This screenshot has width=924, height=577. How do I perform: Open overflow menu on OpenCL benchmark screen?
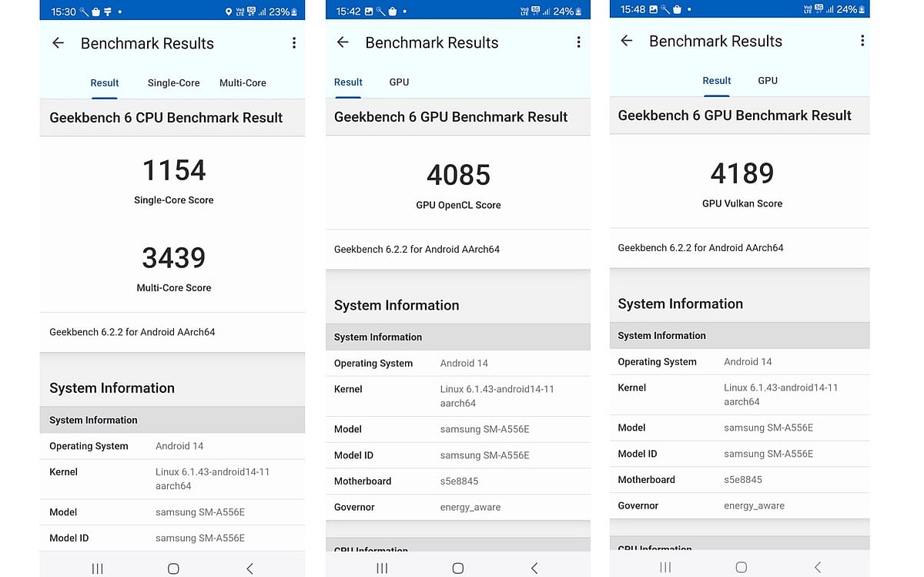[x=578, y=42]
